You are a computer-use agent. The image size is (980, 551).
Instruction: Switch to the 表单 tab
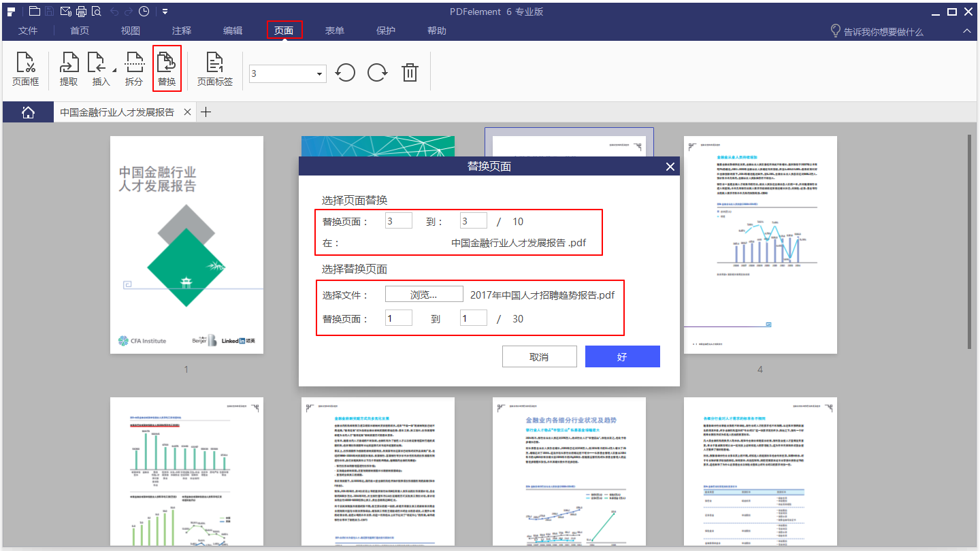[x=335, y=31]
